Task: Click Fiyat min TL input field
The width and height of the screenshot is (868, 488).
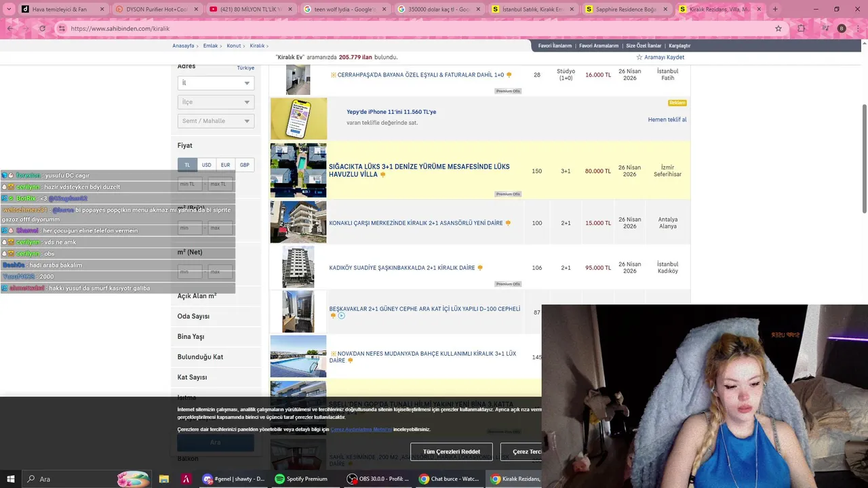Action: 190,184
